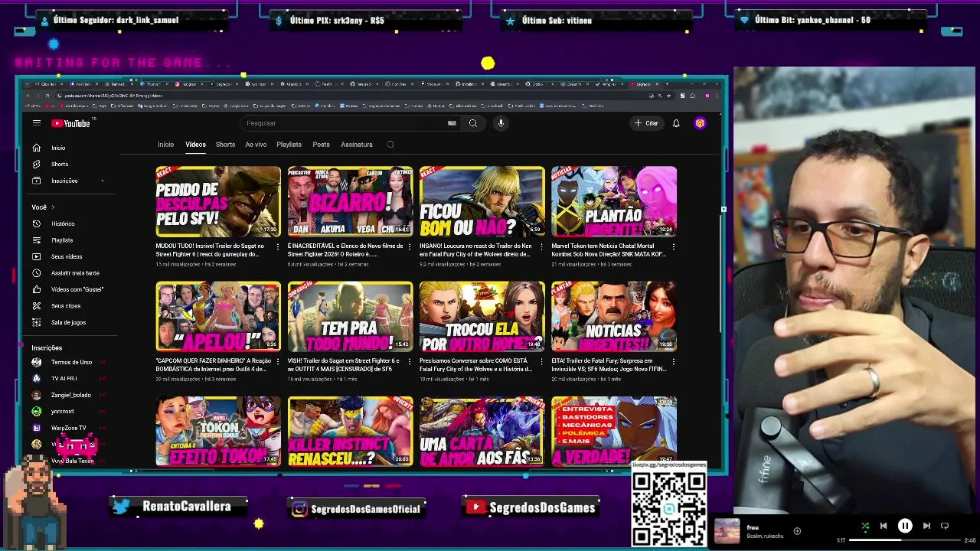Image resolution: width=980 pixels, height=551 pixels.
Task: Select the Vídeos channel tab
Action: click(x=195, y=145)
